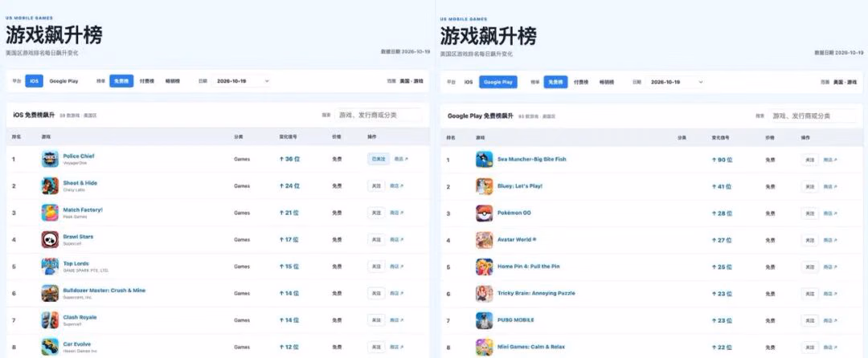Click the Bluey: Let's Play! icon
Screen dimensions: 868x358
click(x=485, y=186)
